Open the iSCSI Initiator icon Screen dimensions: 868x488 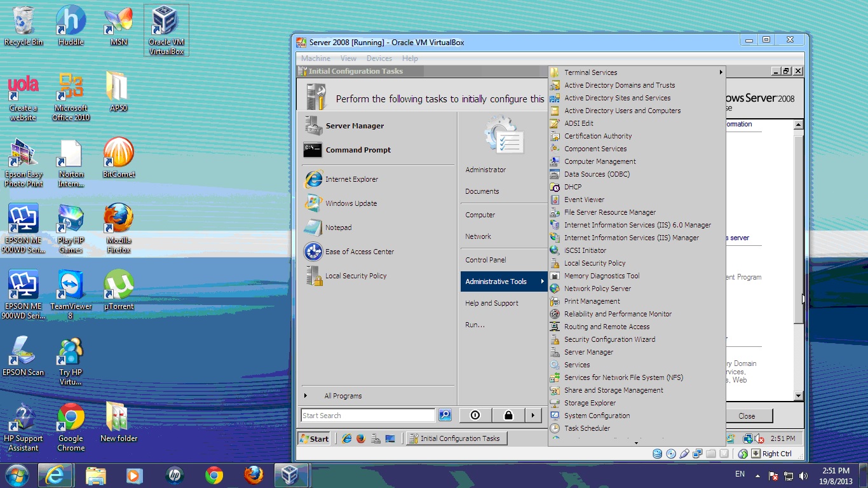tap(555, 250)
